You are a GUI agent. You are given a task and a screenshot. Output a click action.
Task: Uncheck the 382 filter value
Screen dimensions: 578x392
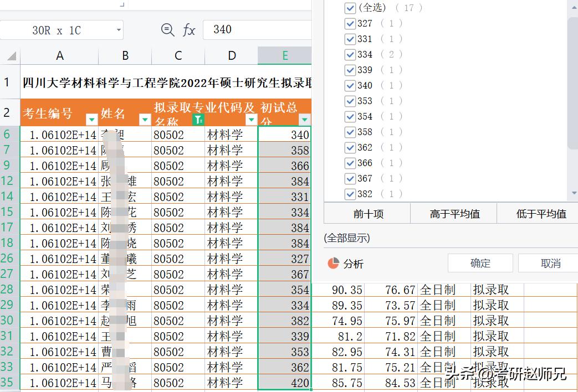pos(349,194)
